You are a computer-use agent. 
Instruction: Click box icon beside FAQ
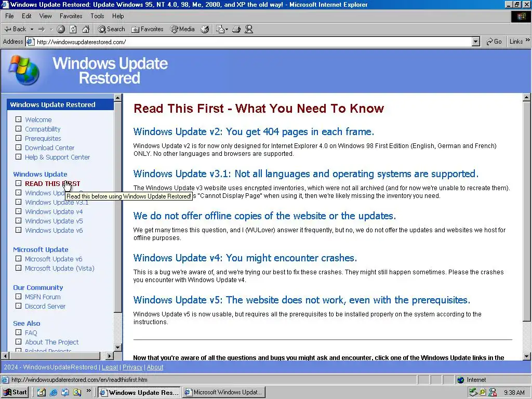tap(18, 332)
